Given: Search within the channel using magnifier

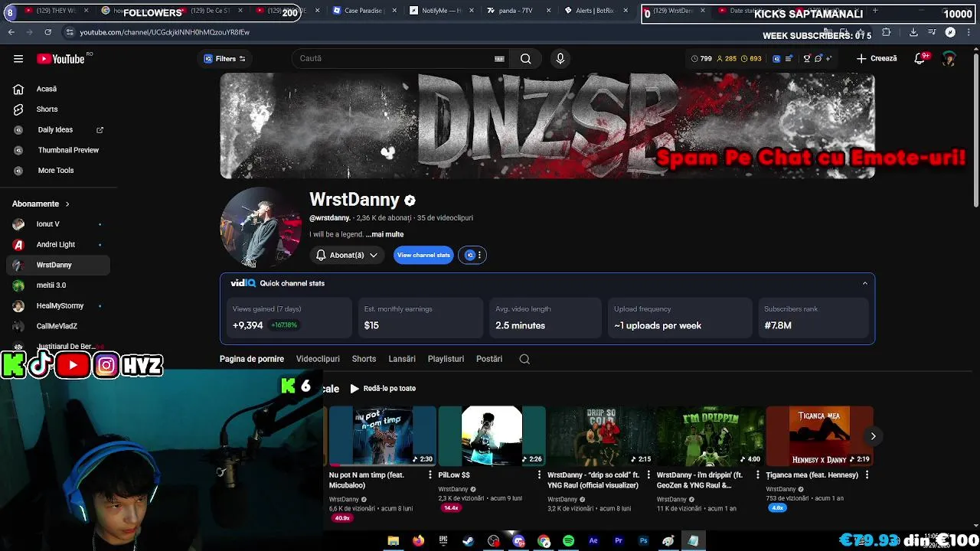Looking at the screenshot, I should click(524, 359).
